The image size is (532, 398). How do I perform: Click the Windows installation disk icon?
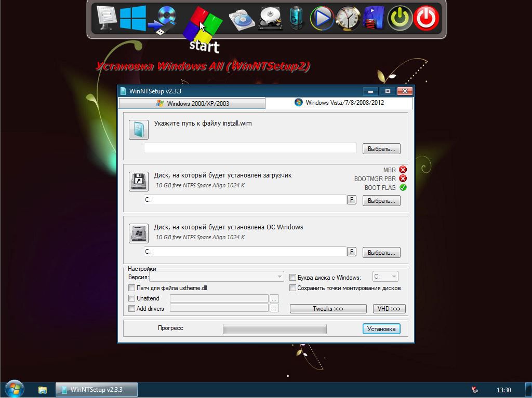tap(138, 233)
